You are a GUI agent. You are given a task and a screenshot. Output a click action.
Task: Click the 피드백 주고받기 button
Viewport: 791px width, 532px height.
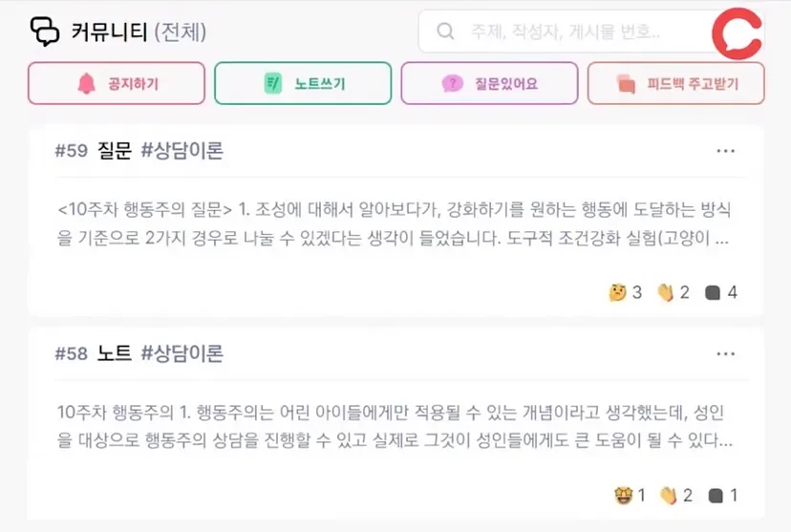pyautogui.click(x=676, y=83)
